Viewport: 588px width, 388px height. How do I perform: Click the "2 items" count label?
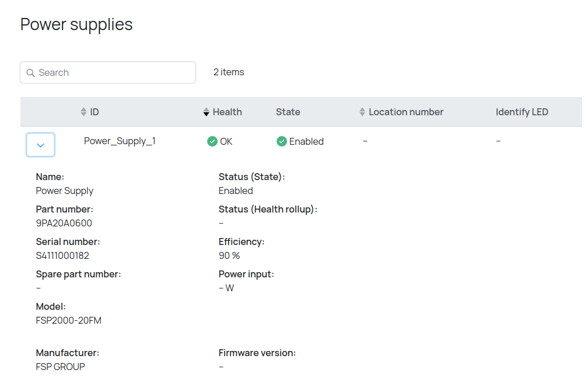(x=229, y=72)
